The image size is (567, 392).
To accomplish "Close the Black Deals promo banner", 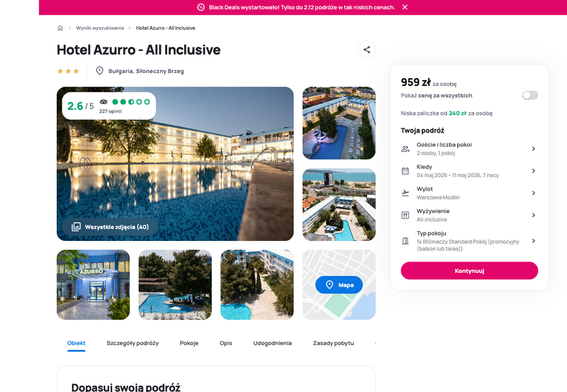I will click(x=405, y=7).
